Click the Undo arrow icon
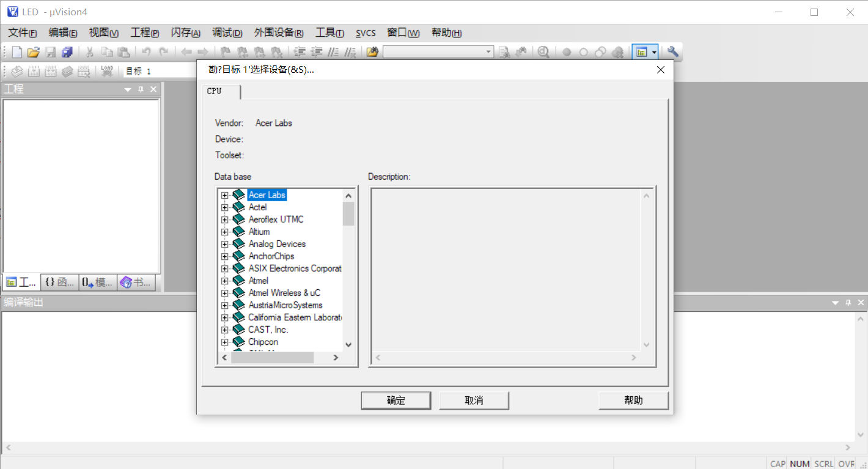 pyautogui.click(x=146, y=52)
